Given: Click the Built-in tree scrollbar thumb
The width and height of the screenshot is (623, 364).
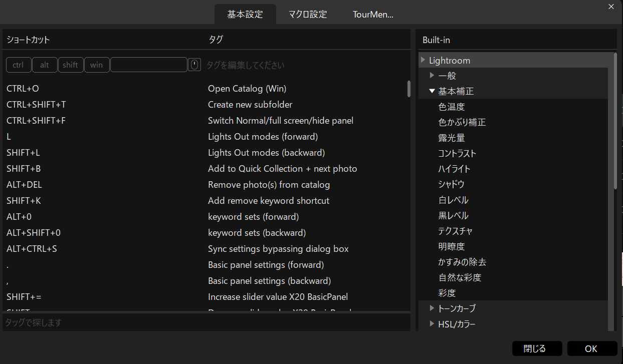Looking at the screenshot, I should (615, 120).
